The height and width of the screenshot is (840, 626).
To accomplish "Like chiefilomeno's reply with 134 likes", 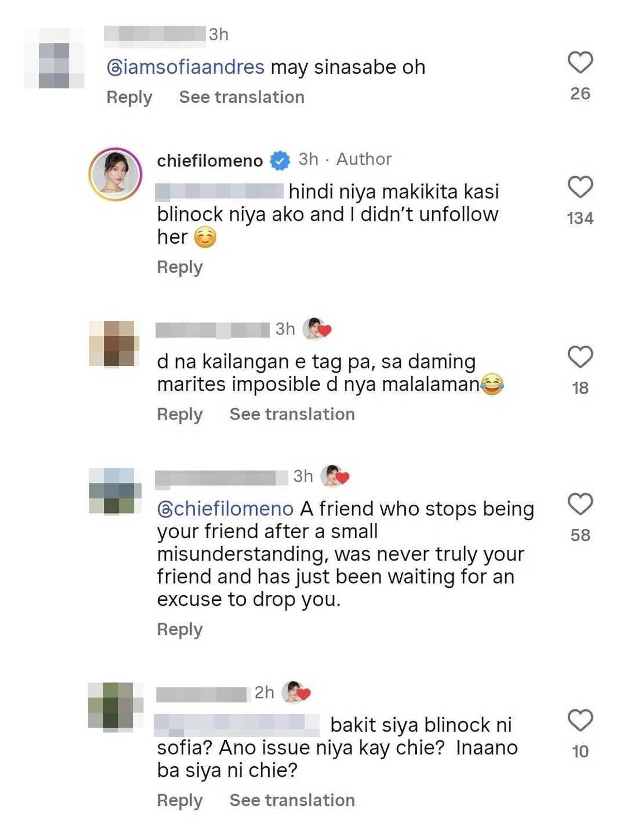I will [x=580, y=187].
